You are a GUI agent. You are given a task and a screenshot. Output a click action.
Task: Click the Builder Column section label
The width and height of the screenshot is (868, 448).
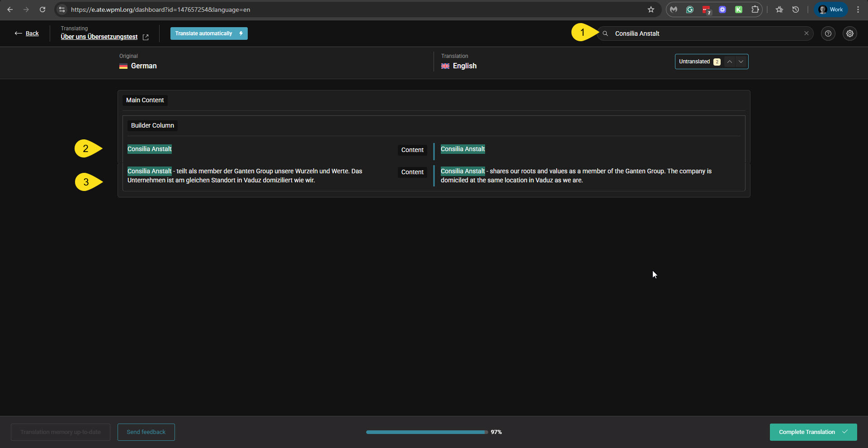(152, 125)
